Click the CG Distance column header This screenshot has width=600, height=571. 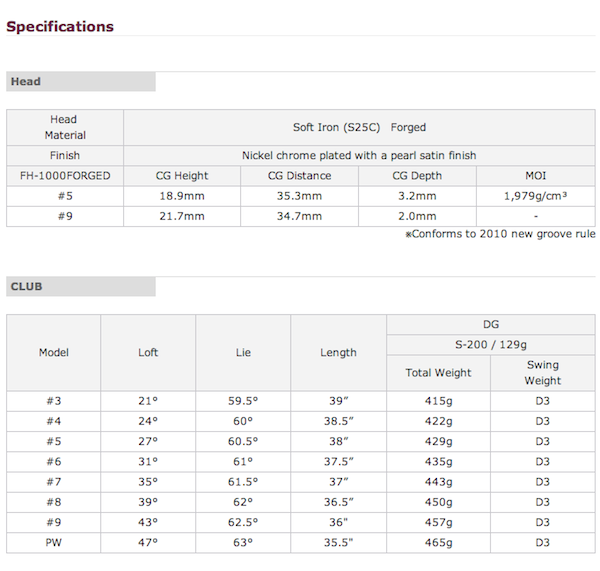(300, 176)
